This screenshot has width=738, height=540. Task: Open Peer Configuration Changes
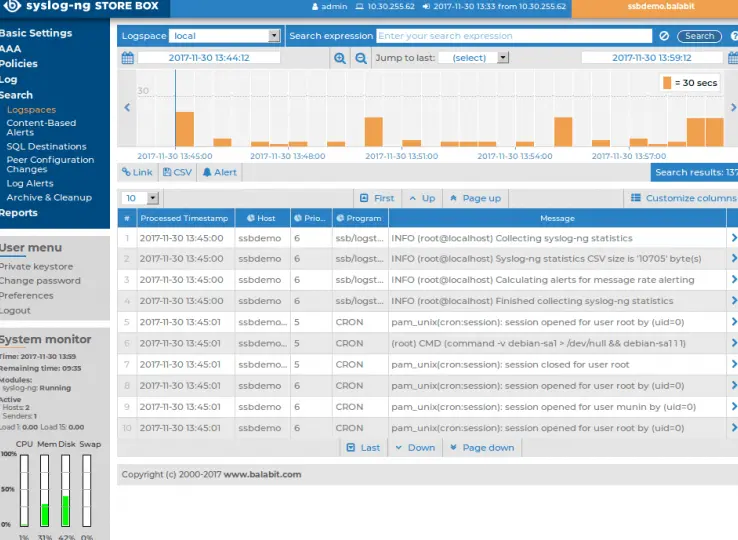pyautogui.click(x=50, y=164)
